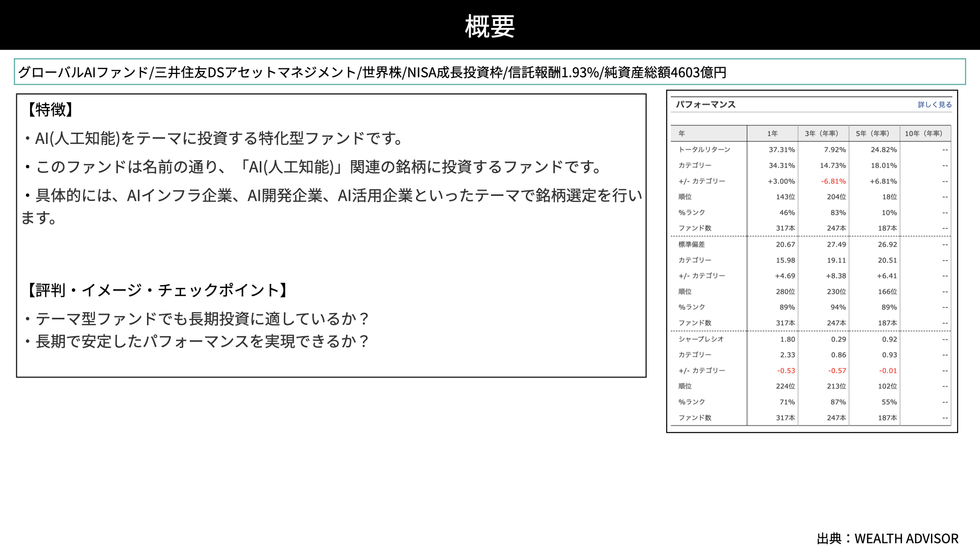
Task: Click the bullet AI(人工知能)をテーマに投資する特化型ファンド
Action: pyautogui.click(x=214, y=138)
